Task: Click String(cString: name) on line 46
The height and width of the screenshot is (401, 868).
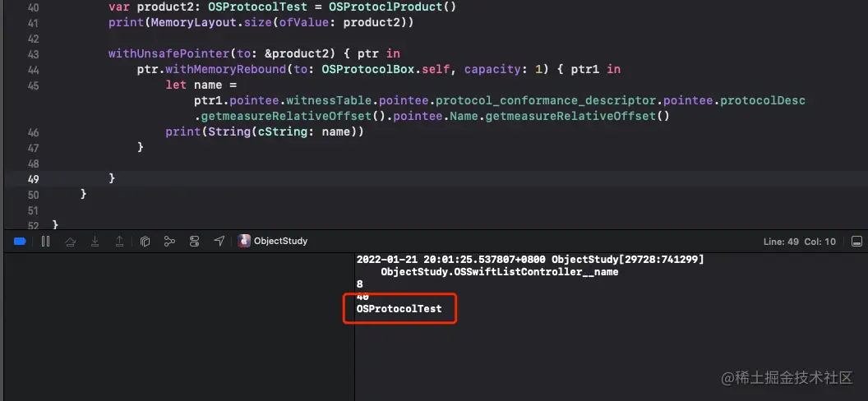Action: pyautogui.click(x=282, y=131)
